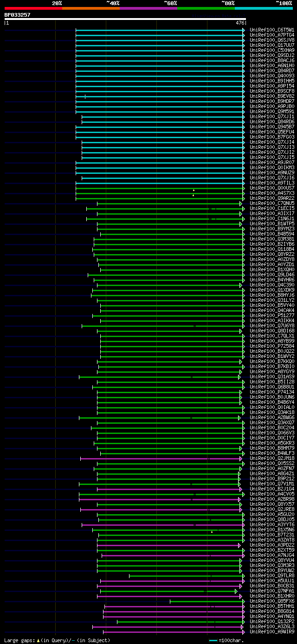Select label UniRef100_B8ACJ6
The width and height of the screenshot is (297, 644).
coord(272,60)
